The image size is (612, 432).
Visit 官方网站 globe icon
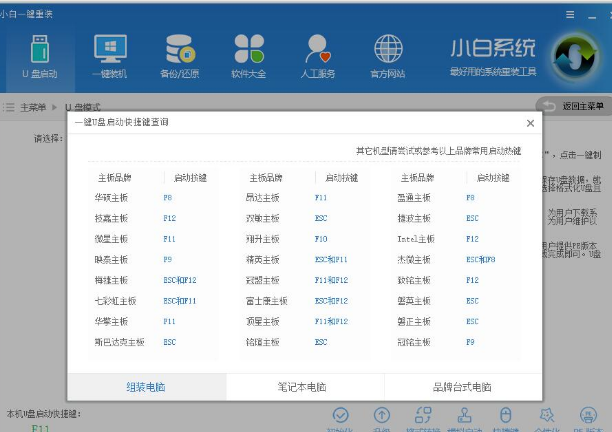[x=388, y=52]
